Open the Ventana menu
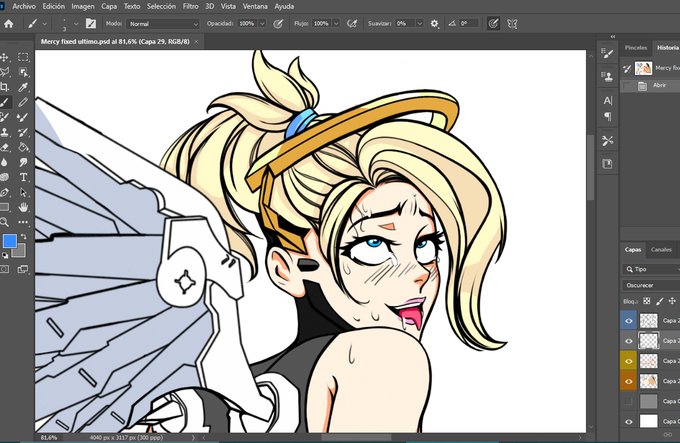This screenshot has height=443, width=680. (x=255, y=7)
